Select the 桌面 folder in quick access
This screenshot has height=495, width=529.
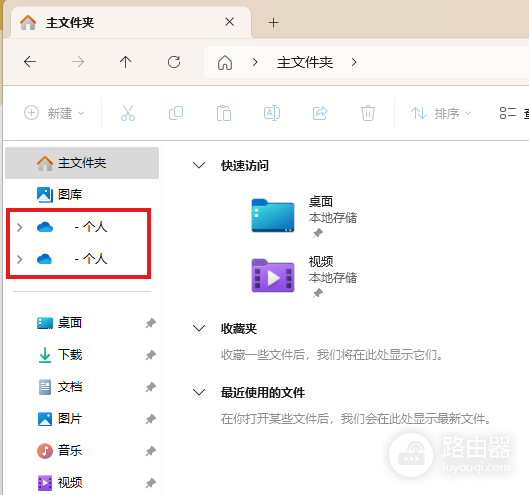(x=304, y=216)
